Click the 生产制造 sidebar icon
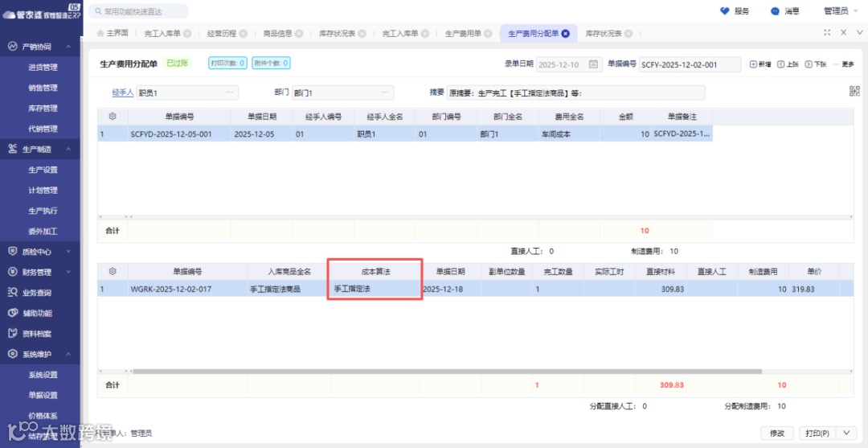This screenshot has width=868, height=448. click(13, 149)
